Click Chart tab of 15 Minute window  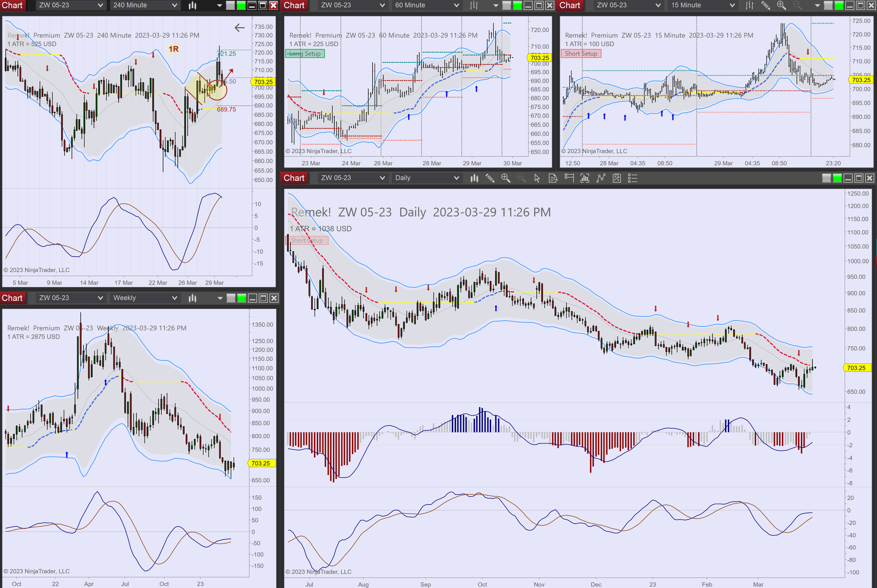coord(570,5)
